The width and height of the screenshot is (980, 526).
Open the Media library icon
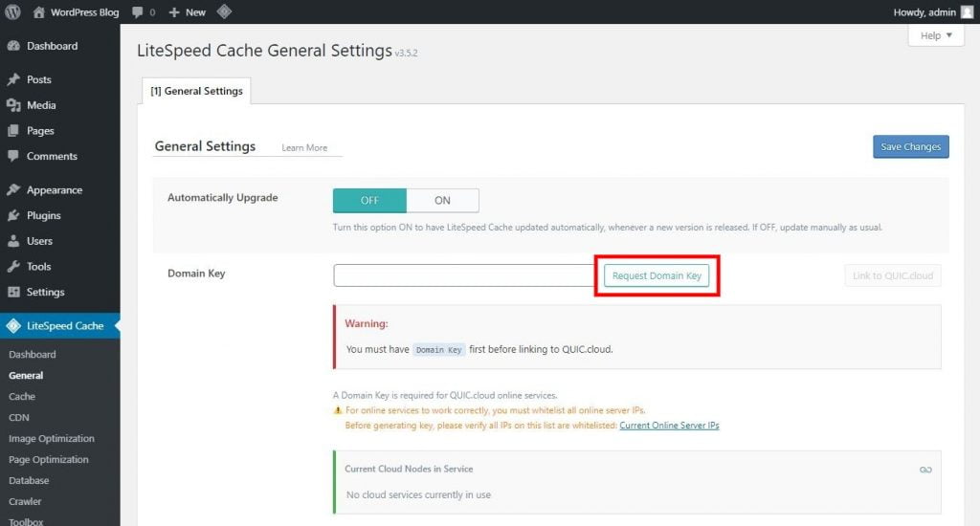pyautogui.click(x=13, y=105)
